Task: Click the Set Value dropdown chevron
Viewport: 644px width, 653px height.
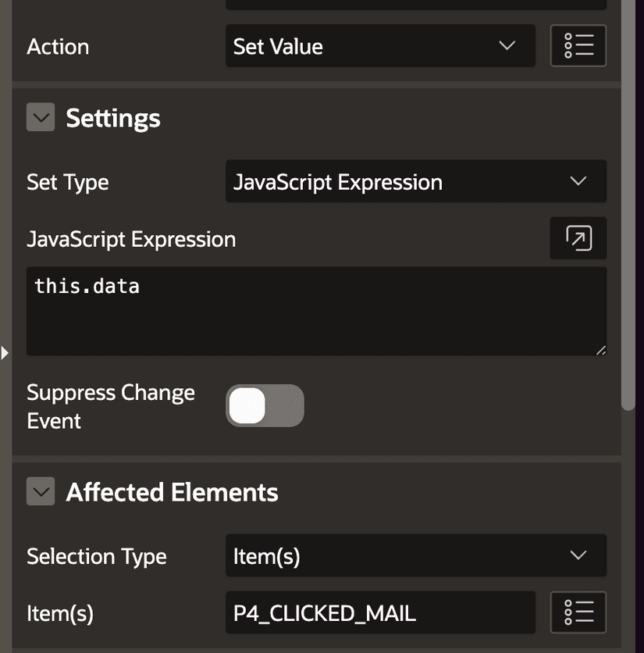Action: pyautogui.click(x=507, y=45)
